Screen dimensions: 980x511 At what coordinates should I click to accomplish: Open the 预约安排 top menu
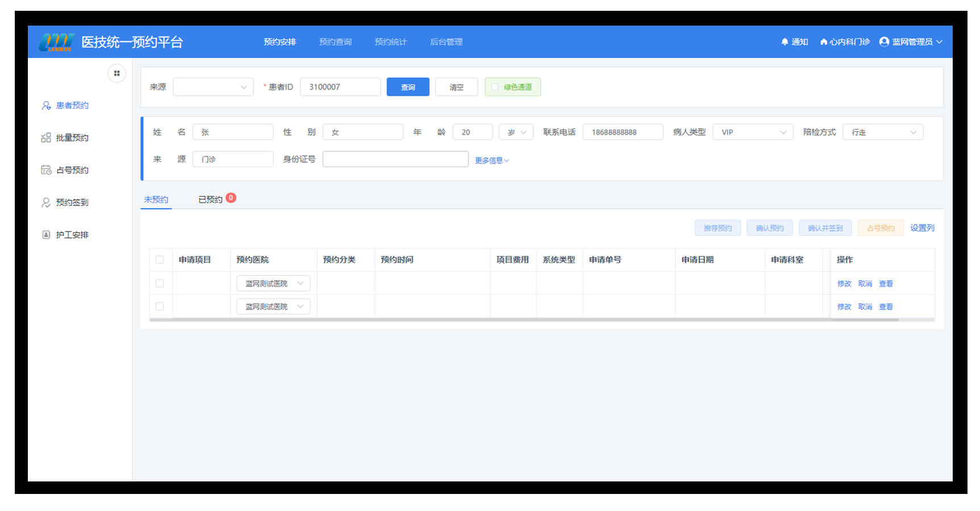point(280,42)
